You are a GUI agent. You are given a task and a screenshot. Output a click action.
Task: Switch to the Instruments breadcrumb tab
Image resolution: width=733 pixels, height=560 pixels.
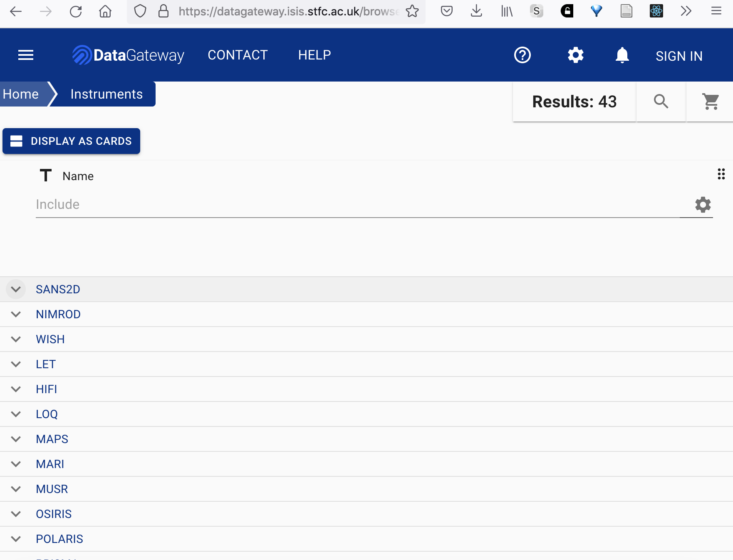click(106, 94)
